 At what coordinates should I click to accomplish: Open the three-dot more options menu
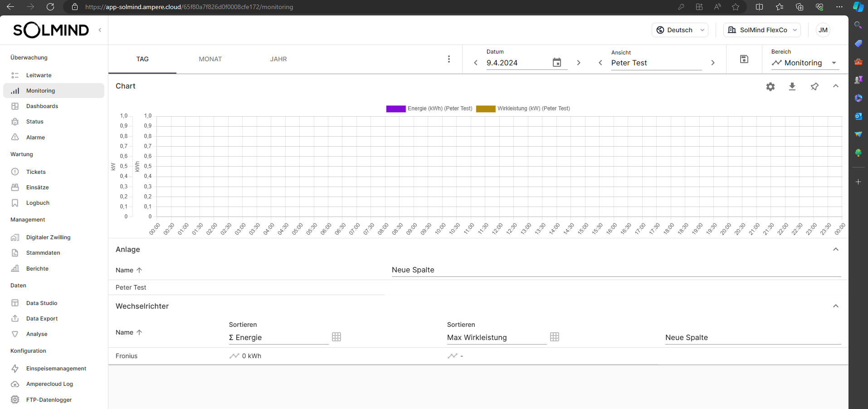[x=449, y=59]
